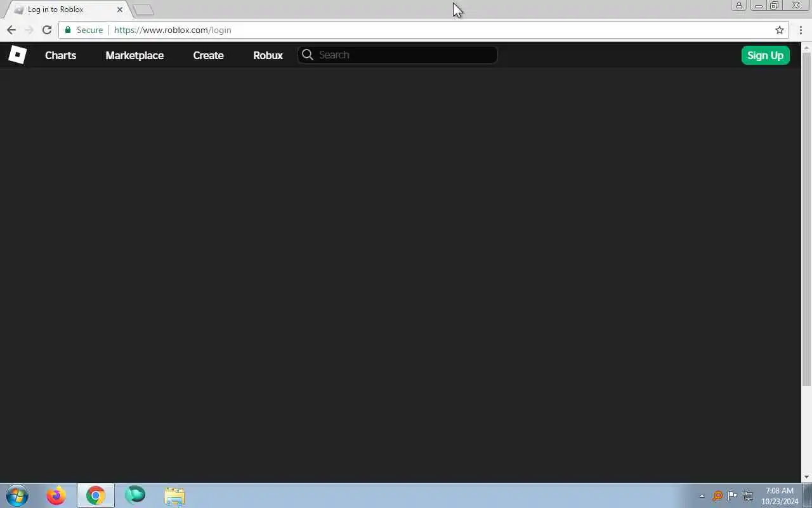Image resolution: width=812 pixels, height=508 pixels.
Task: Click the scrollbar down arrow
Action: [x=807, y=477]
